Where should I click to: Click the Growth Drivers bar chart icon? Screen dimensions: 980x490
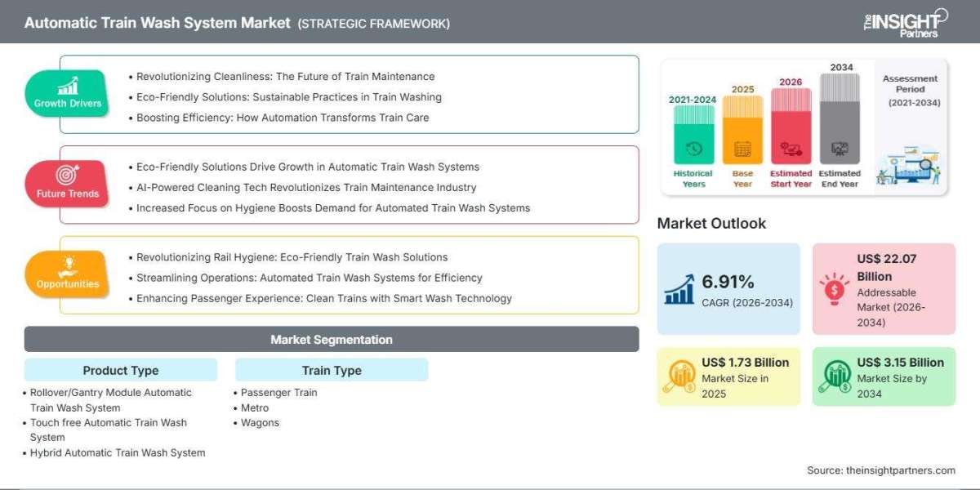point(67,86)
